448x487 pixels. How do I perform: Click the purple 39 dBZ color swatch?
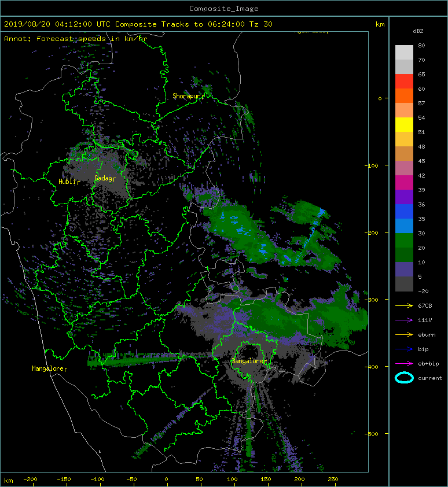(404, 197)
